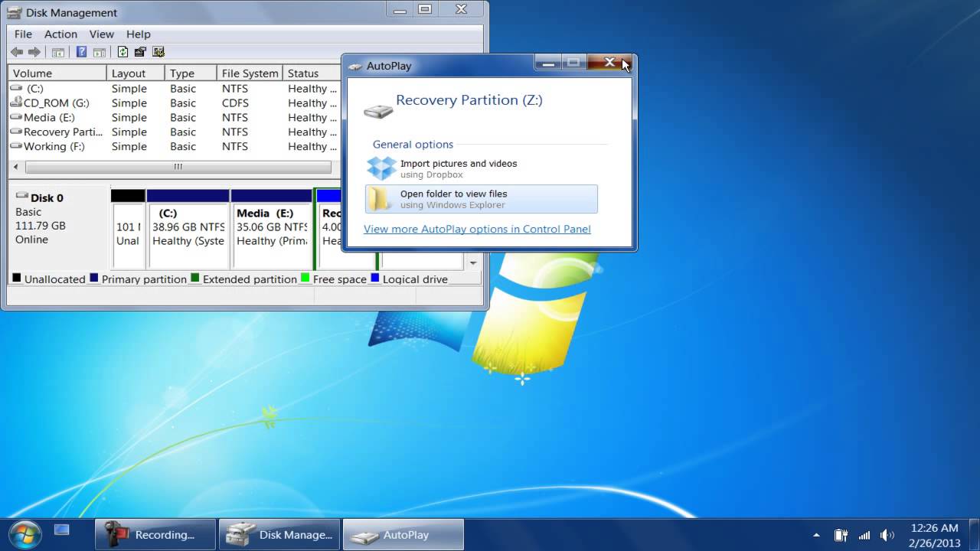
Task: Switch to the AutoPlay taskbar button
Action: [x=403, y=534]
